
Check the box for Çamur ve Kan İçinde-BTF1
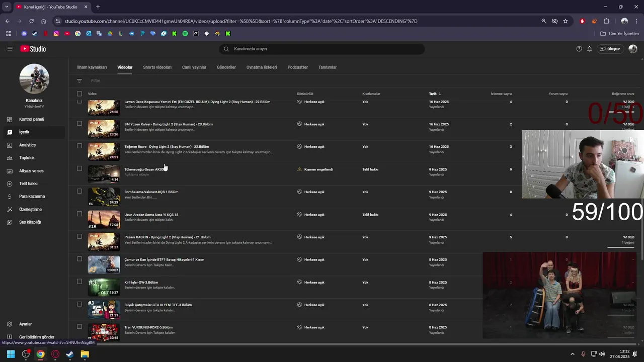pyautogui.click(x=79, y=259)
